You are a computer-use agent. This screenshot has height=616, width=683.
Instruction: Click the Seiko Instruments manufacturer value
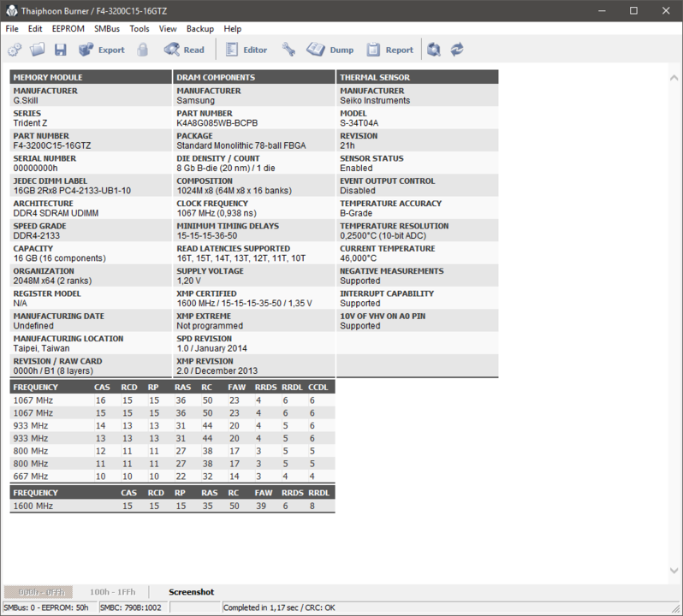coord(375,101)
